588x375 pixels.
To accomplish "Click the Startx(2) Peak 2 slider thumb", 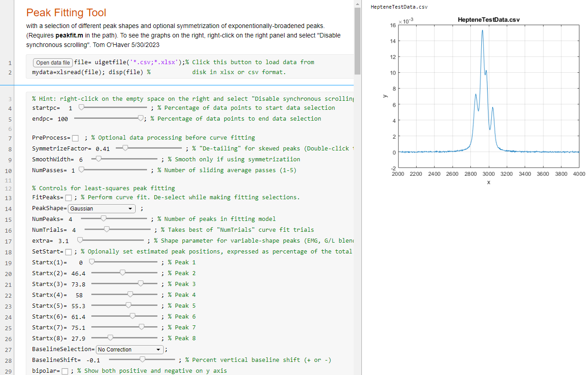I will click(x=122, y=272).
